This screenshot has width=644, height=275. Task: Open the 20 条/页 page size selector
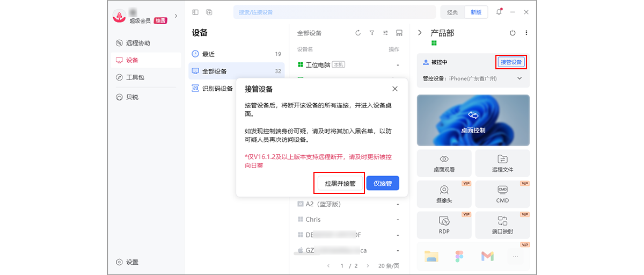pyautogui.click(x=390, y=266)
